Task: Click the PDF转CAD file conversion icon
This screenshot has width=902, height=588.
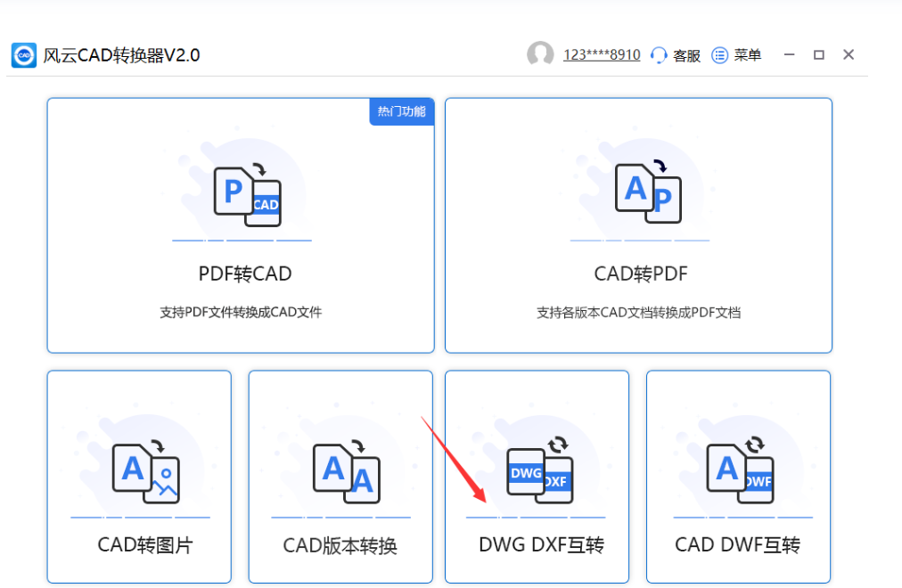Action: tap(248, 195)
